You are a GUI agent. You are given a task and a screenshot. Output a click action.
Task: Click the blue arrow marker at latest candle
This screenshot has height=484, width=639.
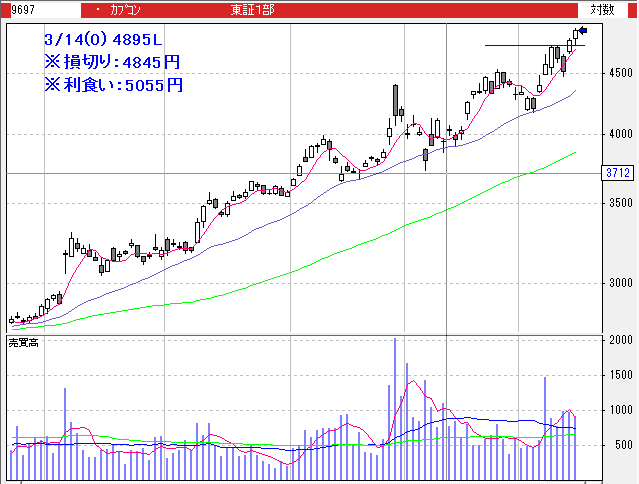click(584, 30)
